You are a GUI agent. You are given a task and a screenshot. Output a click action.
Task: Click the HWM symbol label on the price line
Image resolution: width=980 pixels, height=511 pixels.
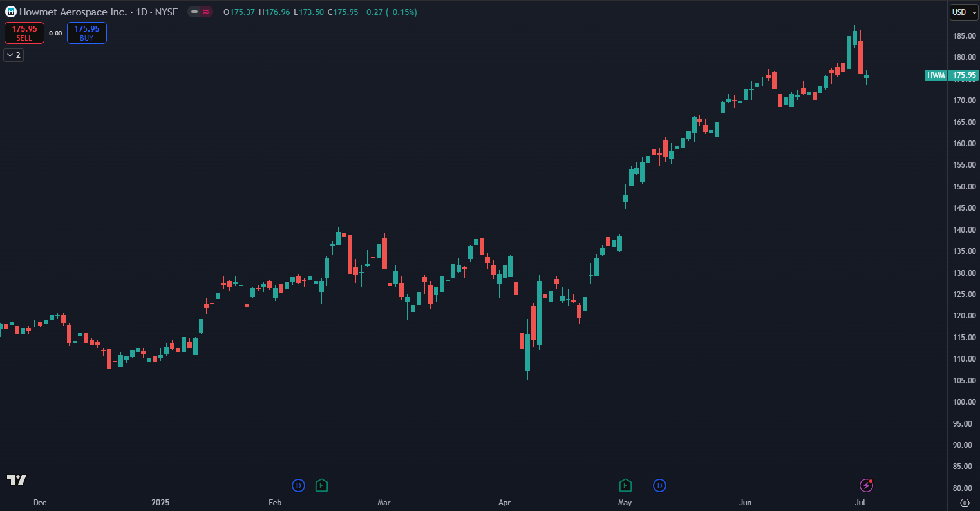tap(936, 75)
